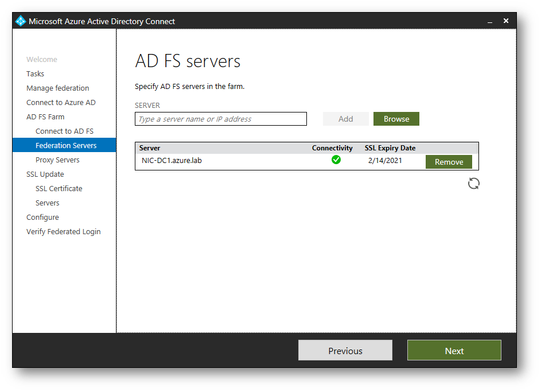The image size is (541, 392).
Task: Click the SSL Expiry Date column header
Action: [x=390, y=148]
